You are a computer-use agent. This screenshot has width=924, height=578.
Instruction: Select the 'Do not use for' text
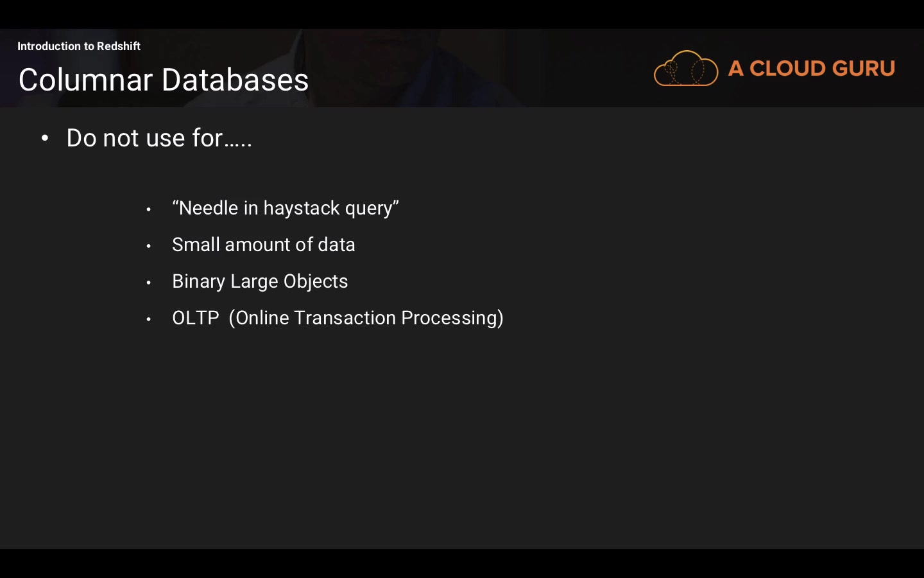click(x=158, y=138)
